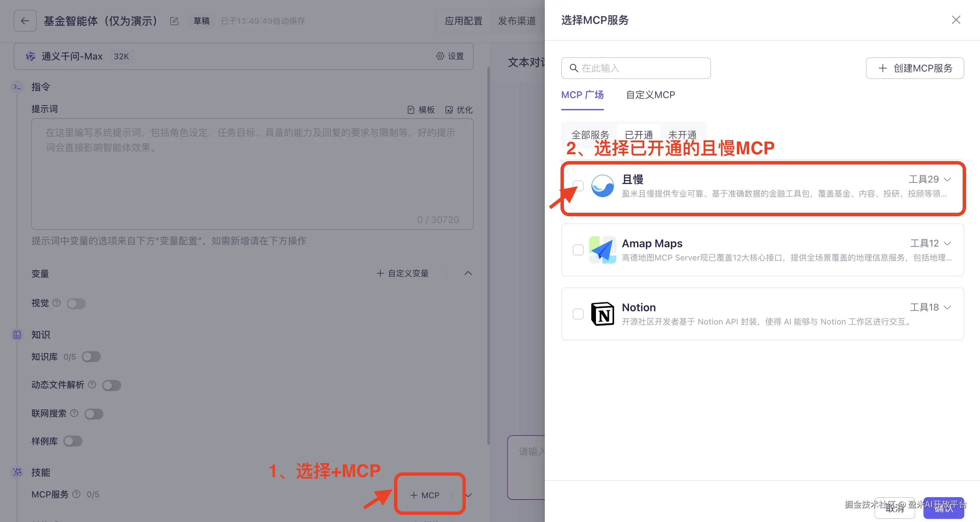Click the back arrow icon

click(x=25, y=21)
